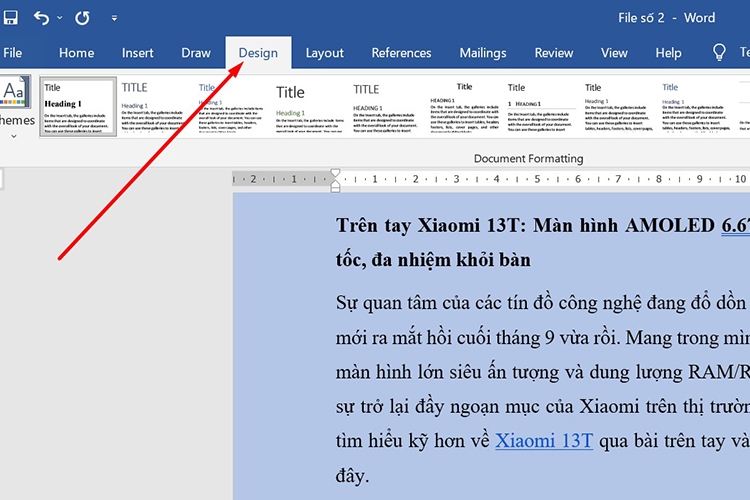Click the line starting 'sự trở lại đầy'
750x500 pixels.
[542, 406]
